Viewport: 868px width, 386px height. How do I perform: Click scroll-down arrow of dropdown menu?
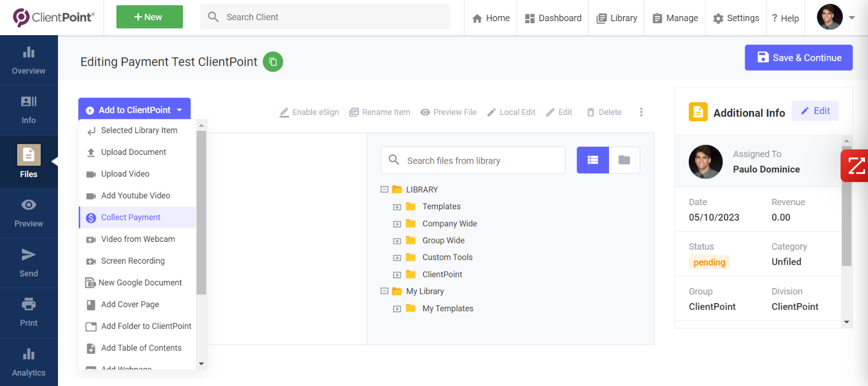coord(201,364)
